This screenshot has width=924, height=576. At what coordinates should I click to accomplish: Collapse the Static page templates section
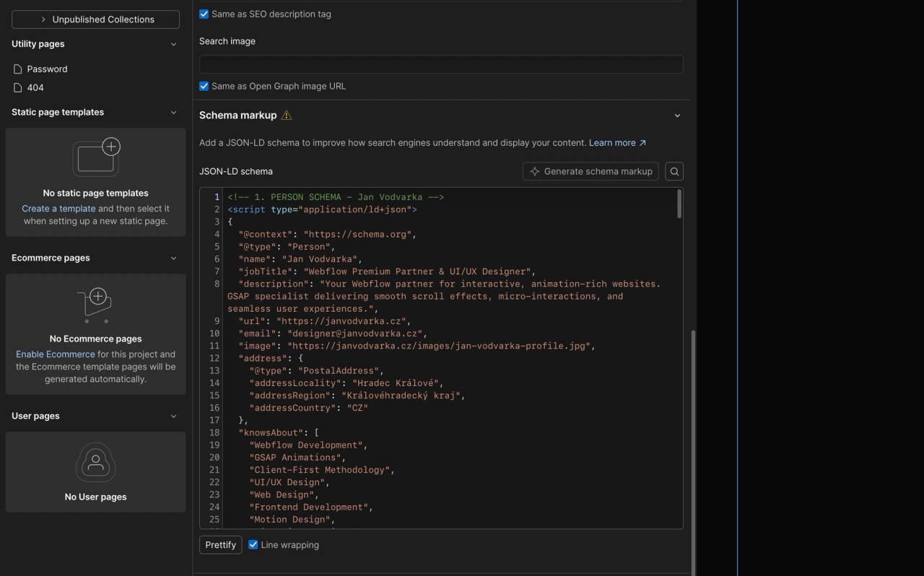click(x=173, y=113)
